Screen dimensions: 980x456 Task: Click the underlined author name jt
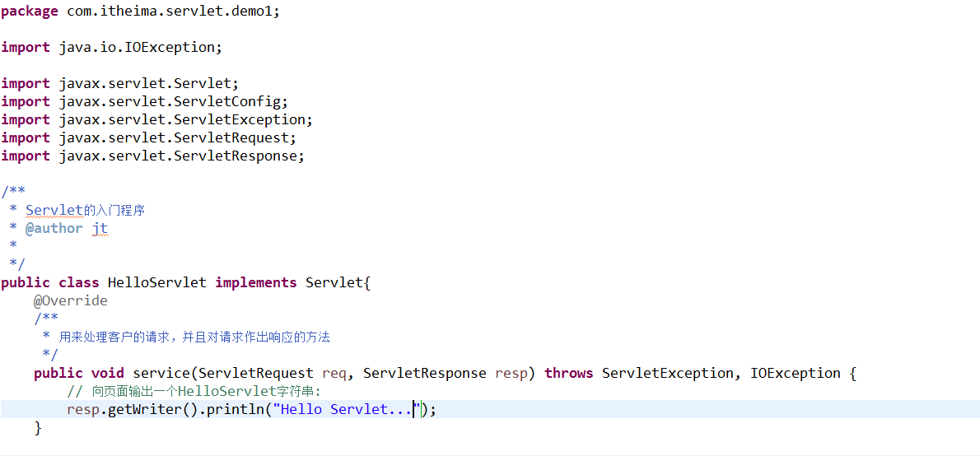pos(100,229)
